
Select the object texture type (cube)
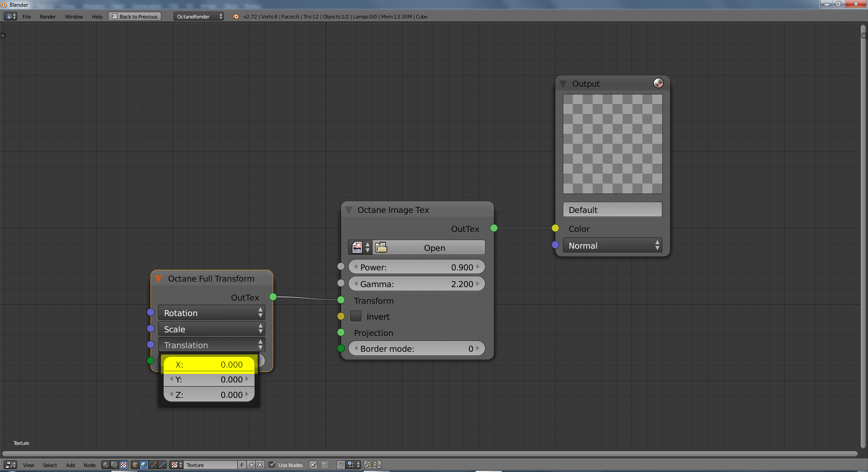click(x=135, y=465)
